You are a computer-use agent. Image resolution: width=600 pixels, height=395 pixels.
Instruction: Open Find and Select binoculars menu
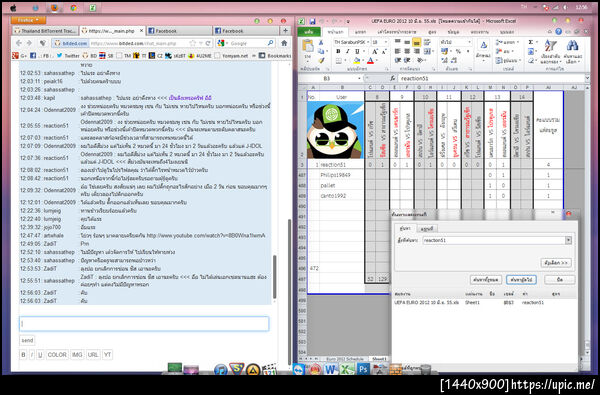(x=572, y=52)
